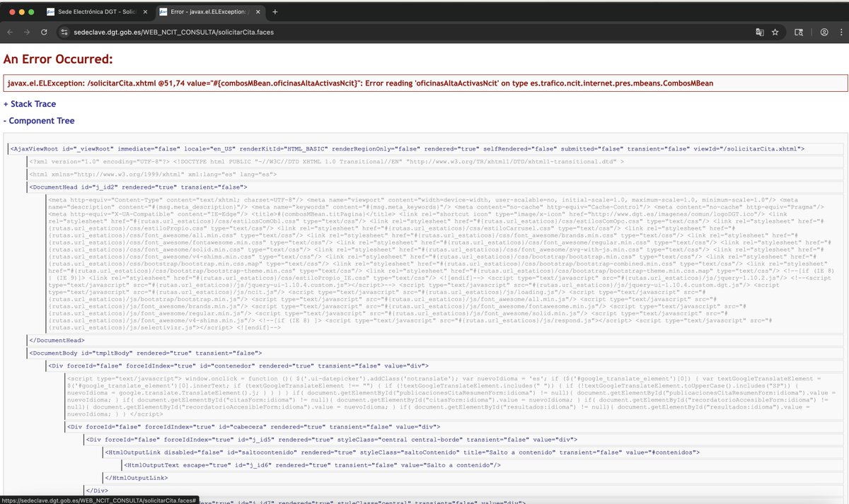Bookmark this page with the star icon

pyautogui.click(x=775, y=32)
